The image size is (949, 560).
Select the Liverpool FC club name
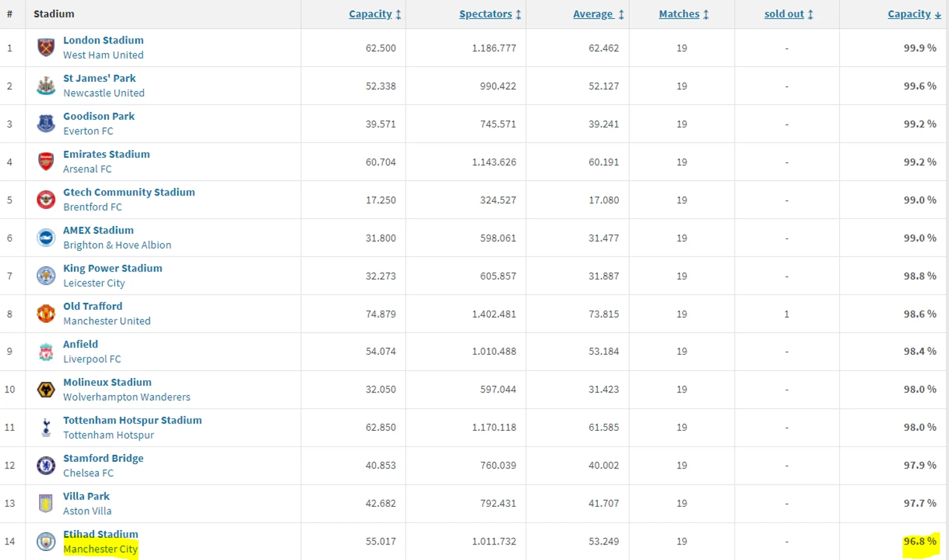92,359
